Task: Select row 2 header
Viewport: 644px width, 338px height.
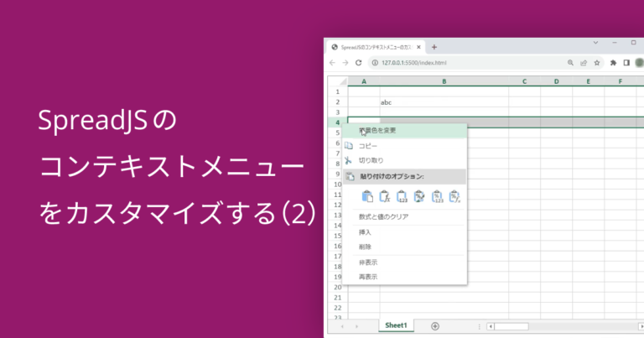Action: [338, 101]
